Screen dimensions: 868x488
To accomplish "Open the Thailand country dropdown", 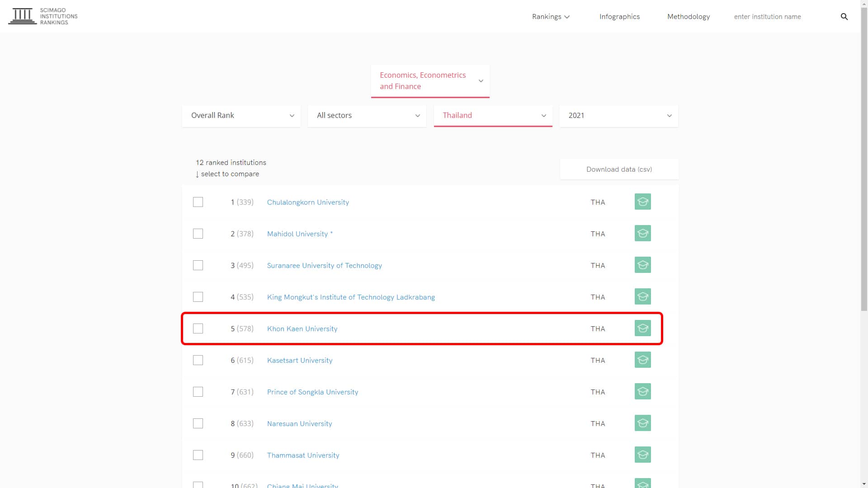I will 493,116.
